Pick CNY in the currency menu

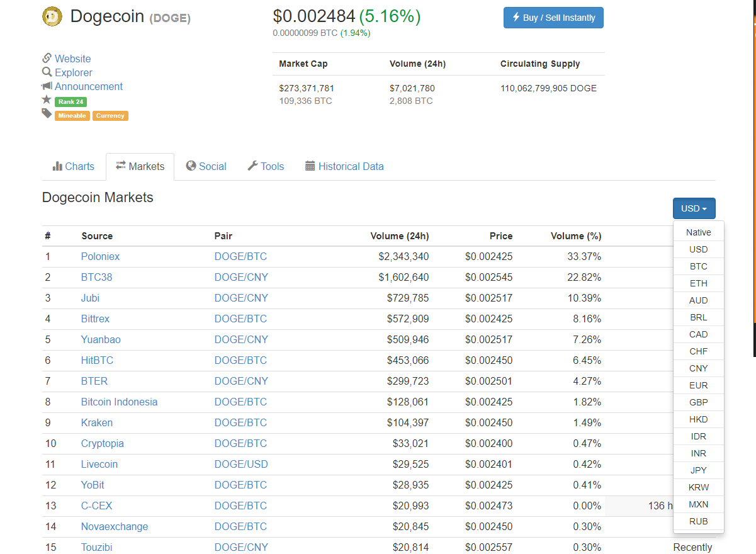click(699, 368)
